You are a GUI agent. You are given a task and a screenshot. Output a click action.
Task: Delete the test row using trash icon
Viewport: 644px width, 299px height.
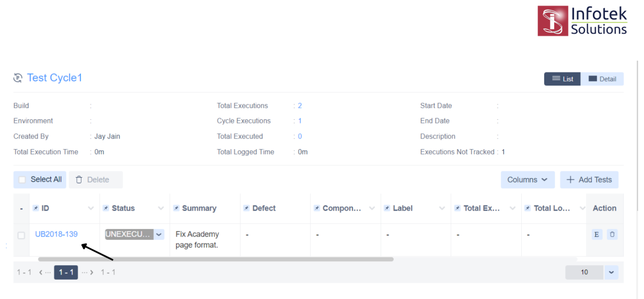pyautogui.click(x=613, y=234)
